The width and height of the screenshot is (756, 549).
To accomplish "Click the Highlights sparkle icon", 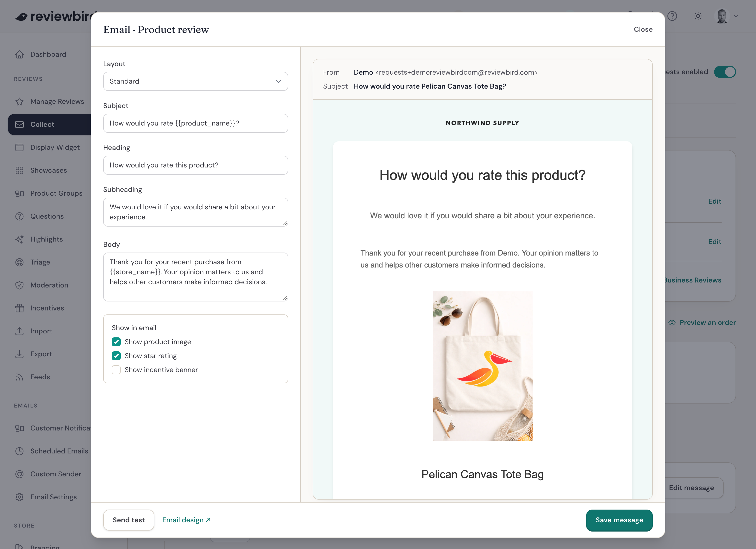I will click(19, 239).
